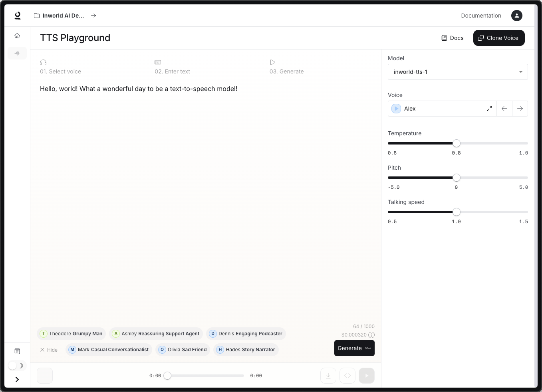The width and height of the screenshot is (542, 392).
Task: Click the audio playback progress slider
Action: [x=206, y=376]
